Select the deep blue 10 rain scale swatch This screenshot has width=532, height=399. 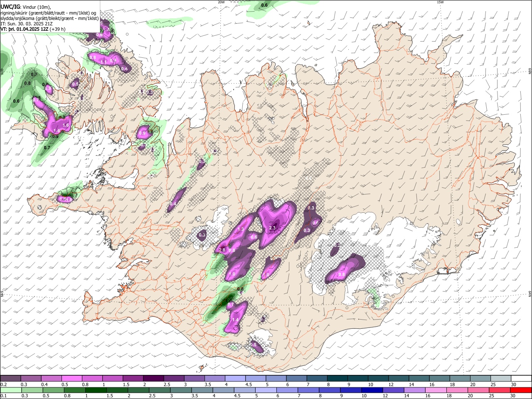pos(372,390)
